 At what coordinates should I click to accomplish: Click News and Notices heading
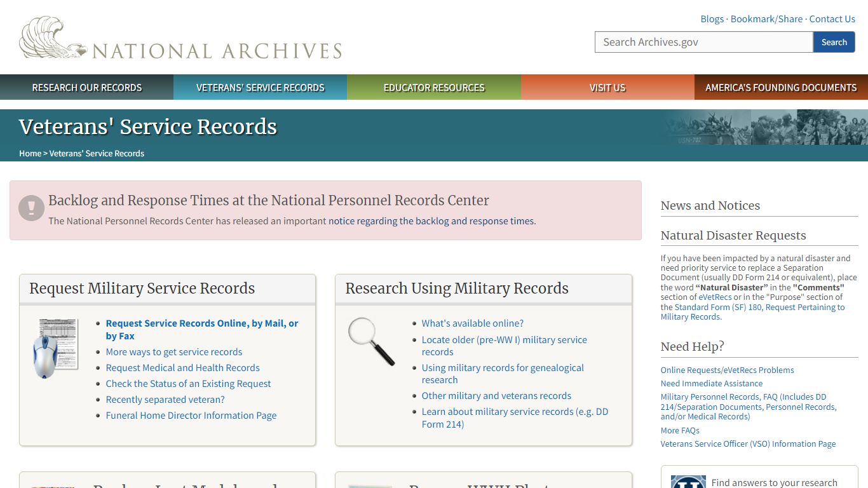click(x=710, y=206)
